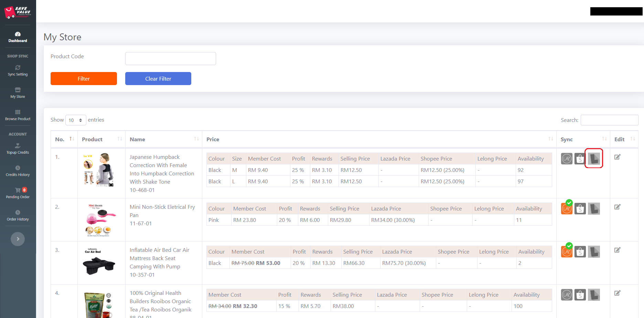Click the Clear Filter button
The height and width of the screenshot is (318, 644).
click(x=158, y=79)
